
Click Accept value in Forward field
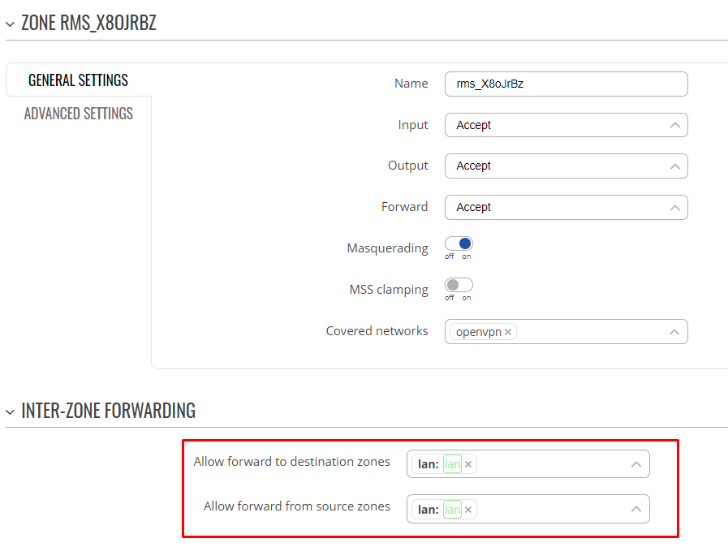(473, 207)
